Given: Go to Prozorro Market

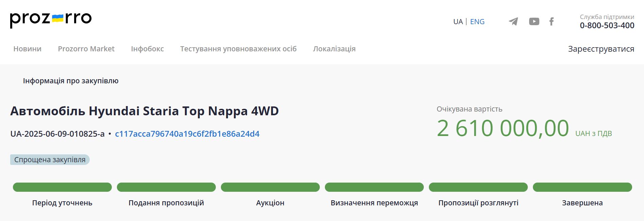Looking at the screenshot, I should tap(86, 49).
